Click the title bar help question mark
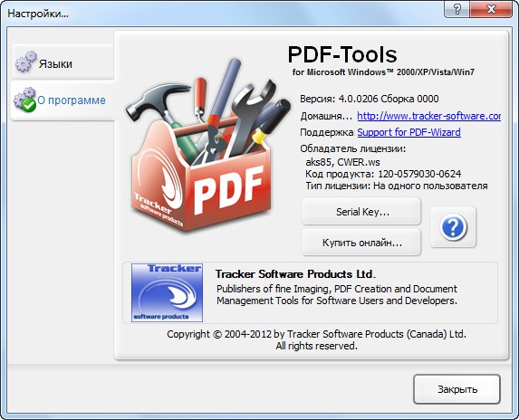The image size is (519, 420). (457, 9)
